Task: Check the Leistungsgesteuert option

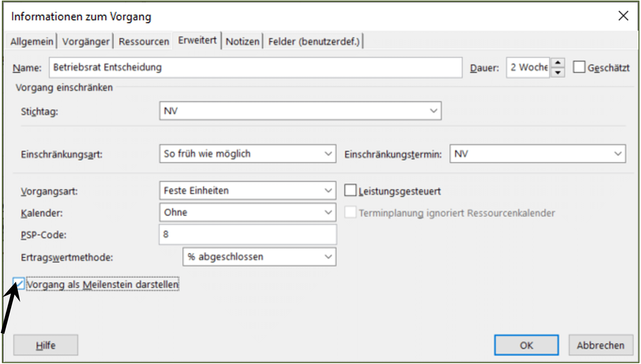Action: (350, 190)
